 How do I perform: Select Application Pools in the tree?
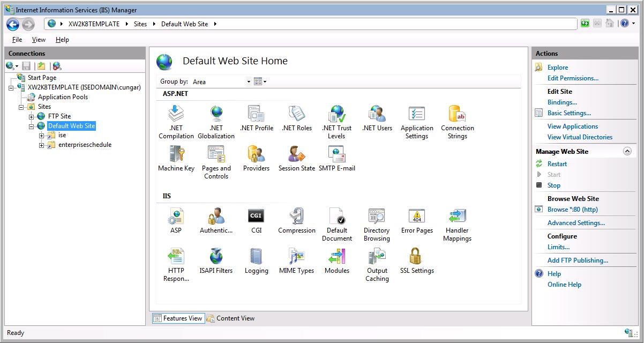[63, 97]
